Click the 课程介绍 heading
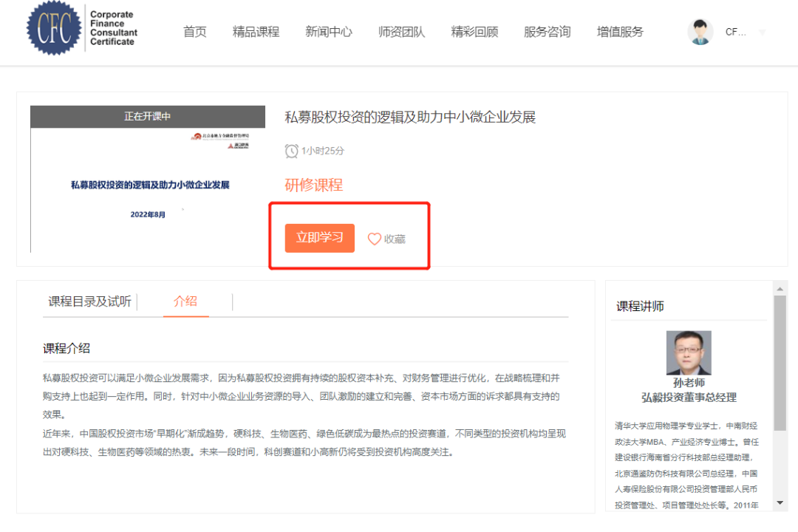 point(66,349)
